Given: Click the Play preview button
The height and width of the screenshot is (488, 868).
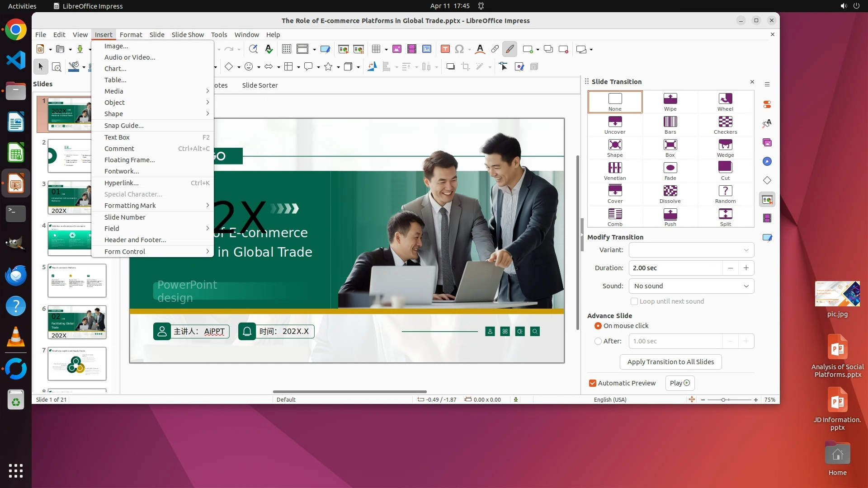Looking at the screenshot, I should coord(679,383).
